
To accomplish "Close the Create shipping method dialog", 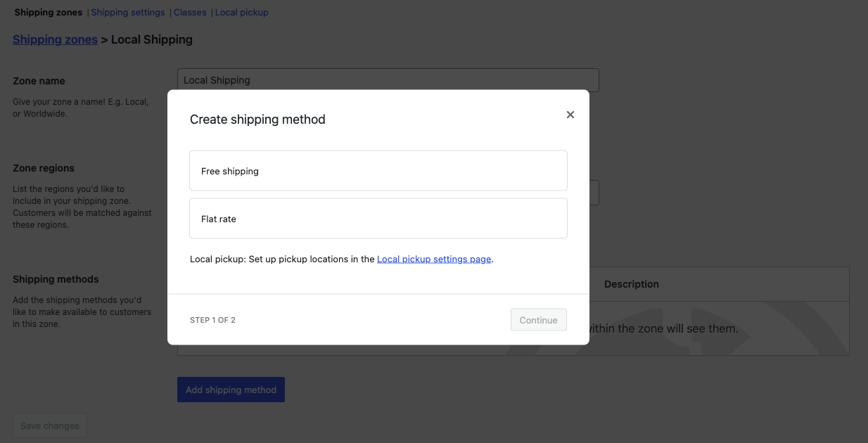I will [x=570, y=115].
